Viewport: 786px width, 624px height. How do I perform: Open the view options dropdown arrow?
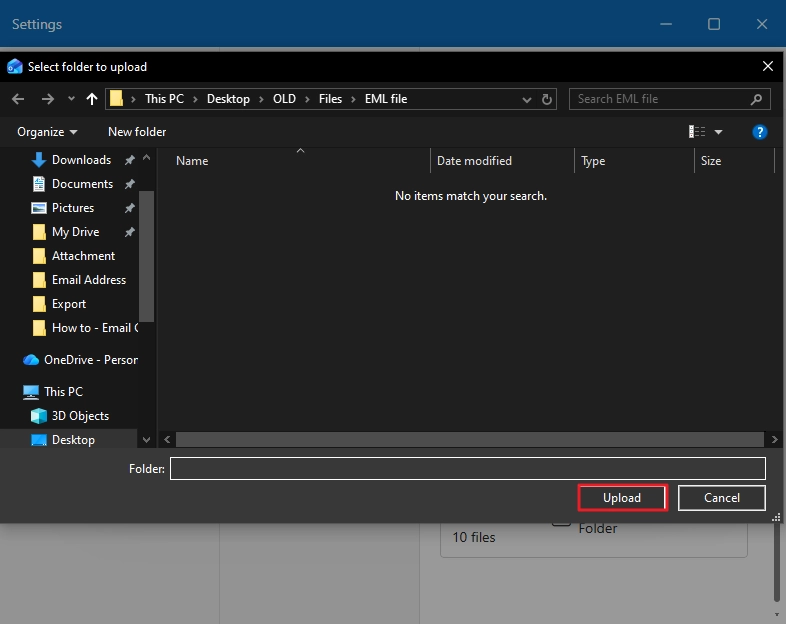[718, 132]
